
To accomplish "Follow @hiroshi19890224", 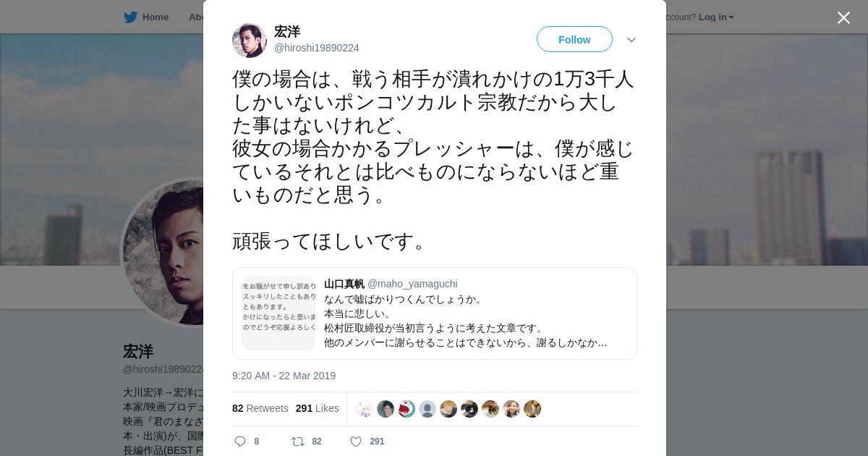I will (574, 39).
